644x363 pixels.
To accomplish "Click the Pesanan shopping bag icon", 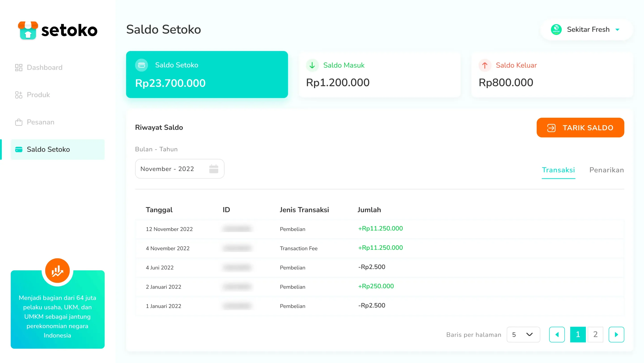I will (x=19, y=122).
